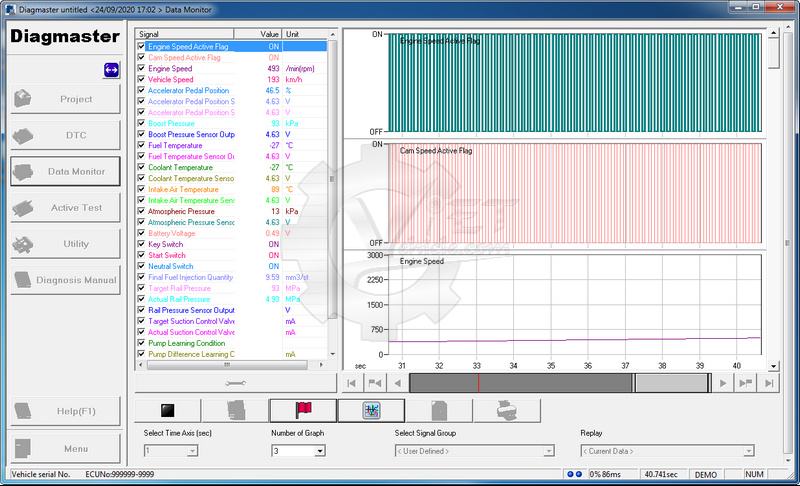Click the Menu button
The height and width of the screenshot is (486, 800).
point(65,449)
